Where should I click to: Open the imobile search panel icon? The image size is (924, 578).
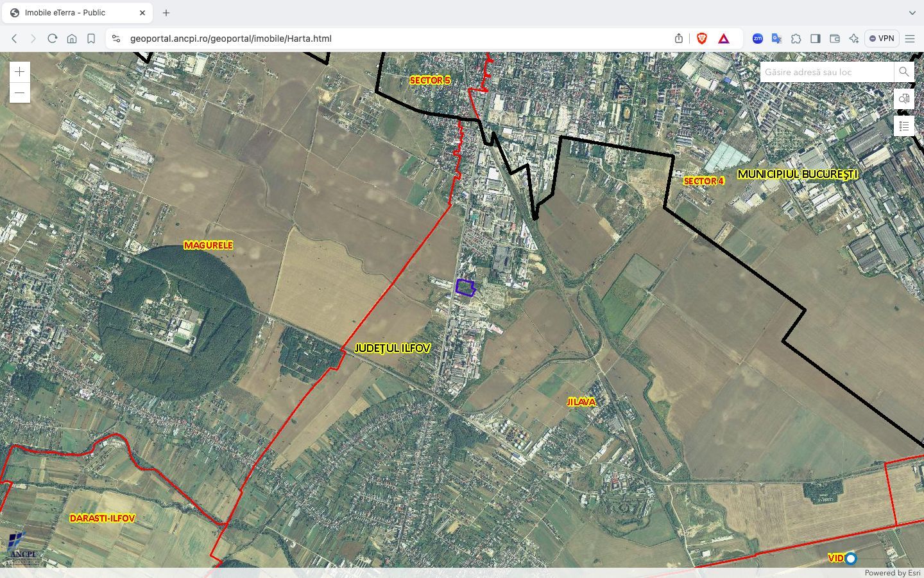tap(904, 99)
